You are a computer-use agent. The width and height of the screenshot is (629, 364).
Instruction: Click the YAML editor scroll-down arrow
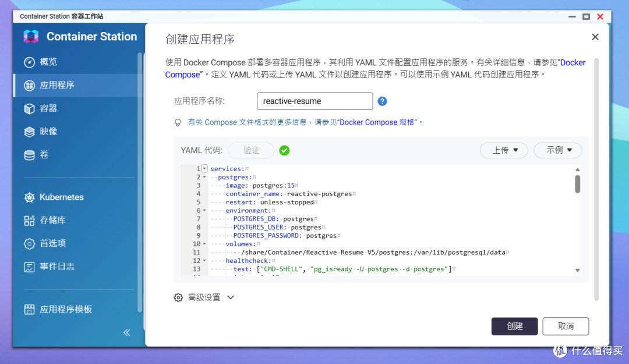(x=578, y=270)
